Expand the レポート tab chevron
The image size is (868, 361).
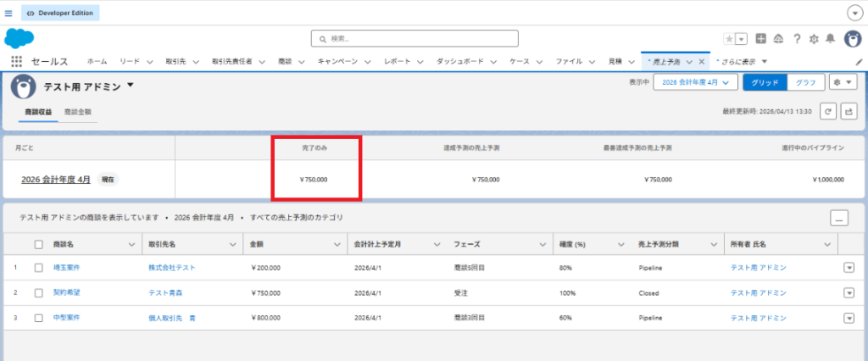point(420,62)
